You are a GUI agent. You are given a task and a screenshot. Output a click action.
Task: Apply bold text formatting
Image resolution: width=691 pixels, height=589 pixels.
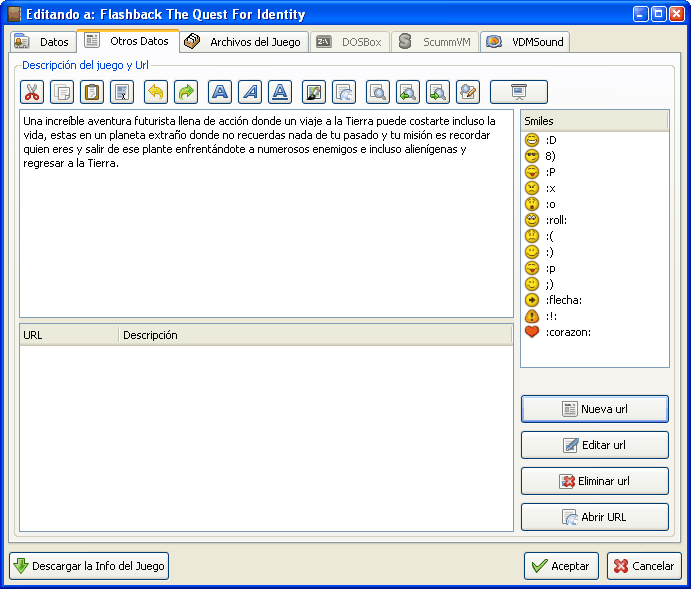pos(220,92)
